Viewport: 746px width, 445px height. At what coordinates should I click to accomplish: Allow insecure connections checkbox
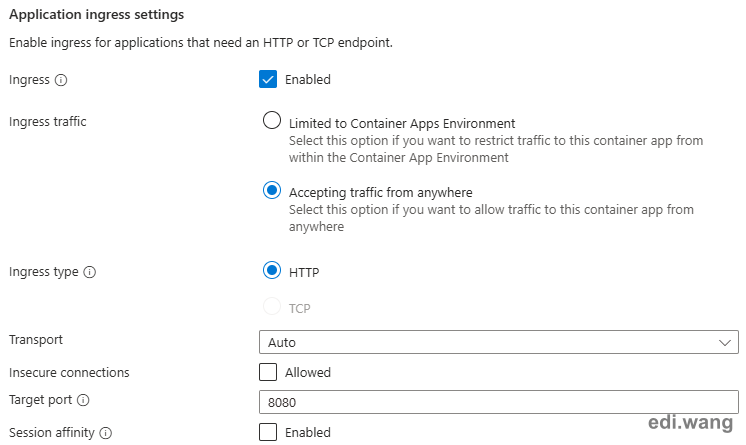268,372
